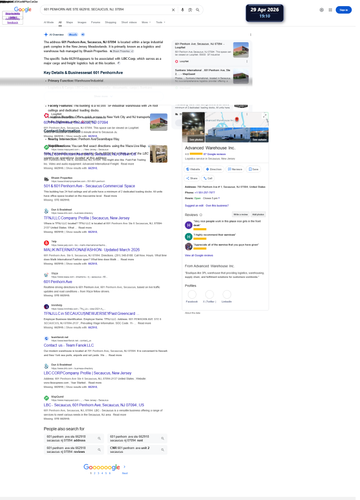Open the Google apps grid icon
This screenshot has width=360, height=500.
tap(330, 10)
